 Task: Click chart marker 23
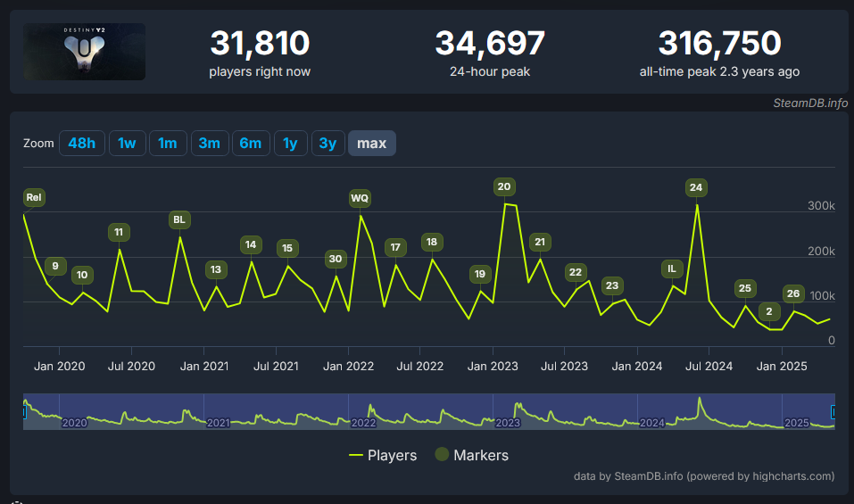coord(612,285)
